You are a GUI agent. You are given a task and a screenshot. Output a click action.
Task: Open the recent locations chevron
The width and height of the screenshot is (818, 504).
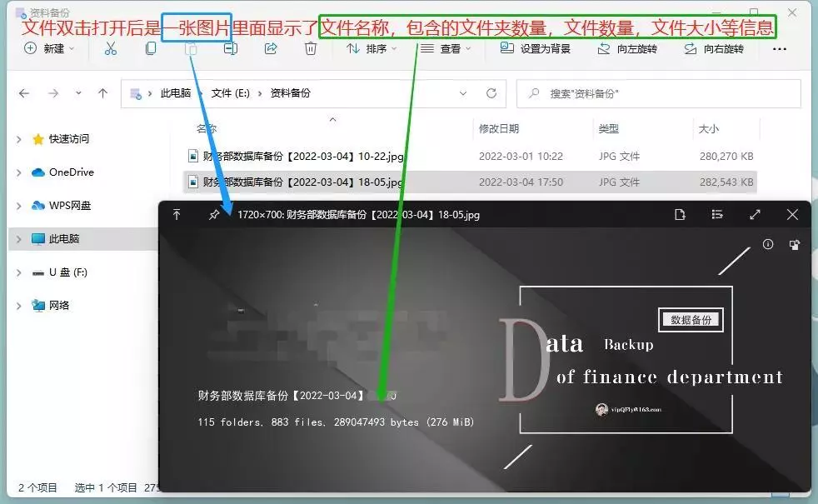coord(78,93)
